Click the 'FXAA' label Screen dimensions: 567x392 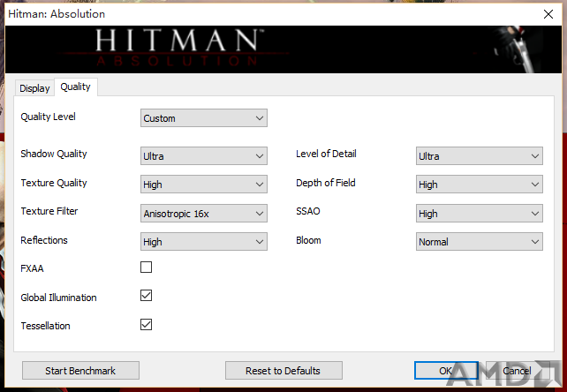click(32, 268)
